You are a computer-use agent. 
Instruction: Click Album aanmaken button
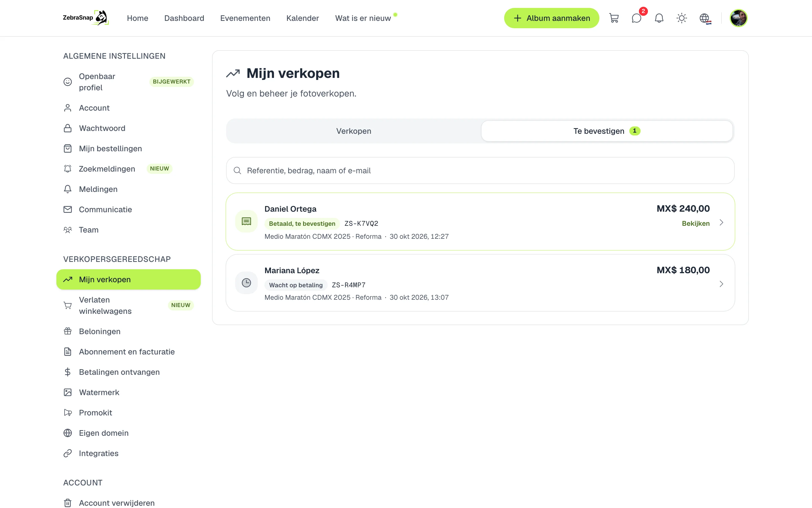tap(551, 18)
